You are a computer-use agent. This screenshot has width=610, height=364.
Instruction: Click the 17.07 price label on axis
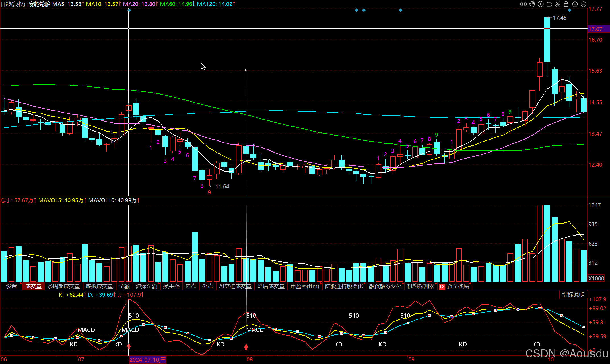[x=595, y=29]
